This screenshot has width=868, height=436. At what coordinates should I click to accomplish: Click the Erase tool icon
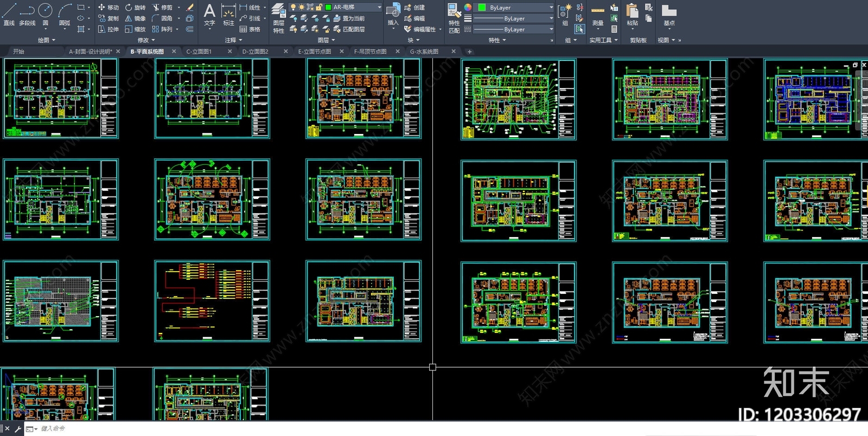pos(189,8)
